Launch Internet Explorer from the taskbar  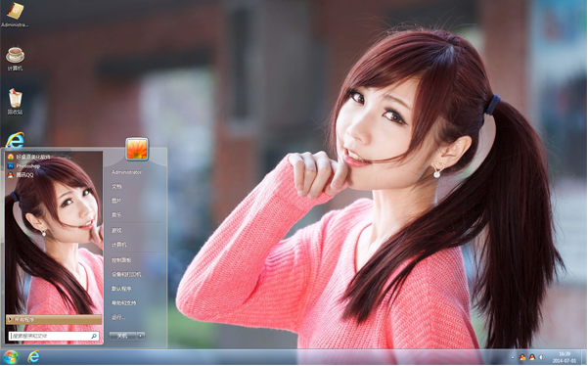(33, 356)
